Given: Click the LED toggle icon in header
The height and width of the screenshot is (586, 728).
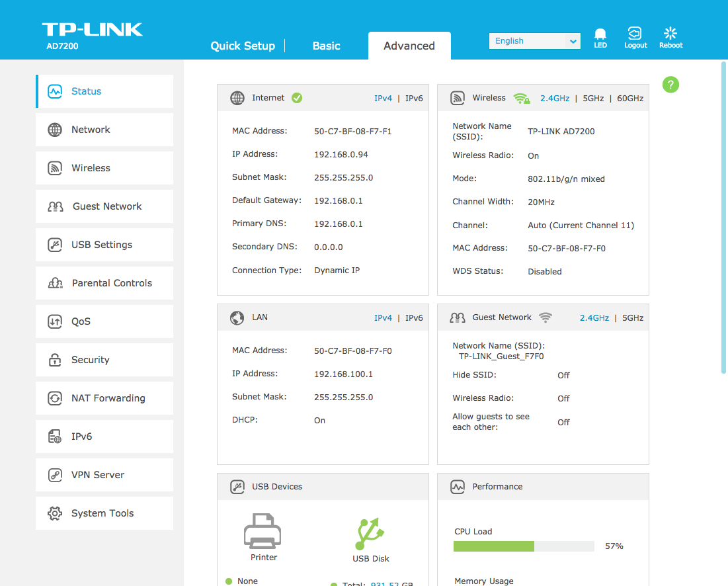Looking at the screenshot, I should [600, 34].
